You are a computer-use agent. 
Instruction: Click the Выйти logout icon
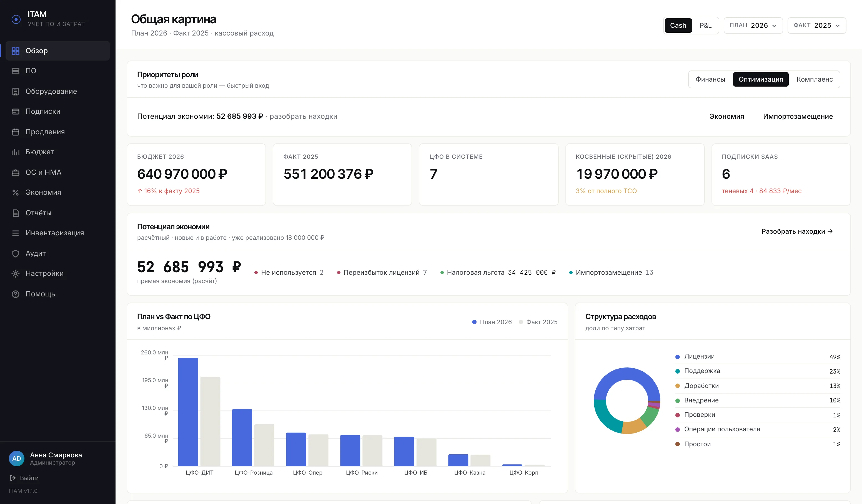[x=13, y=478]
